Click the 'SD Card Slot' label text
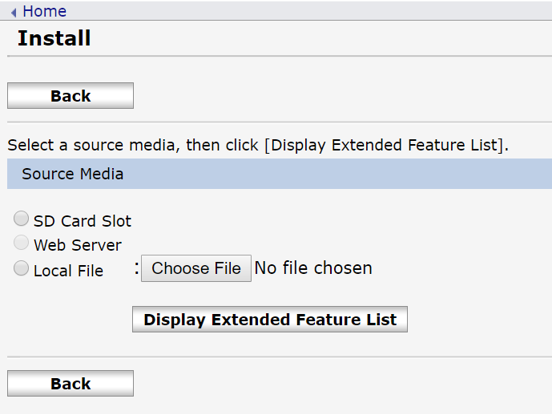The width and height of the screenshot is (554, 414). [82, 221]
